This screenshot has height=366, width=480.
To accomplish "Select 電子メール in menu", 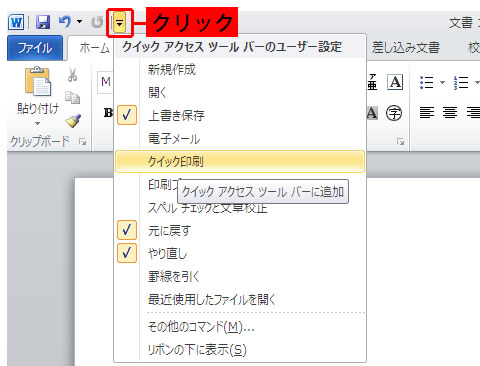I will click(240, 138).
